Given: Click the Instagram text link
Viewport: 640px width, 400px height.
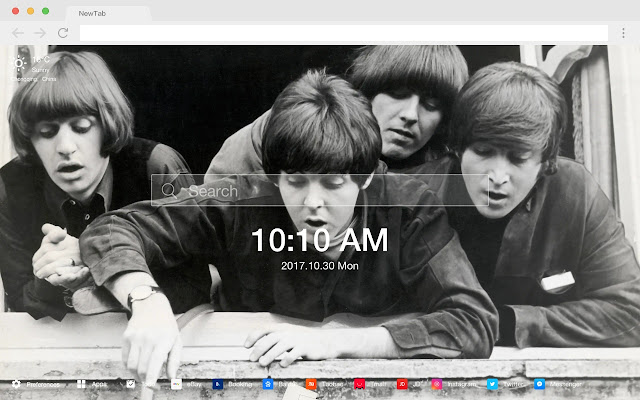Looking at the screenshot, I should tap(462, 384).
